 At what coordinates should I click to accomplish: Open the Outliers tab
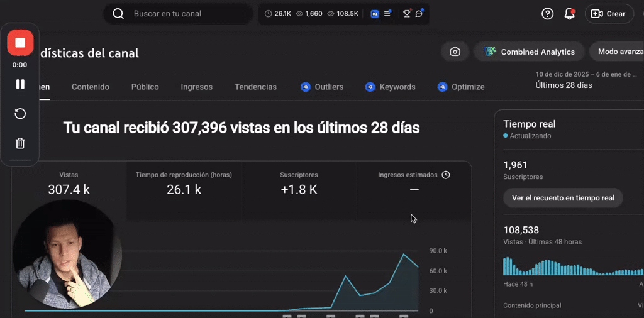click(322, 87)
